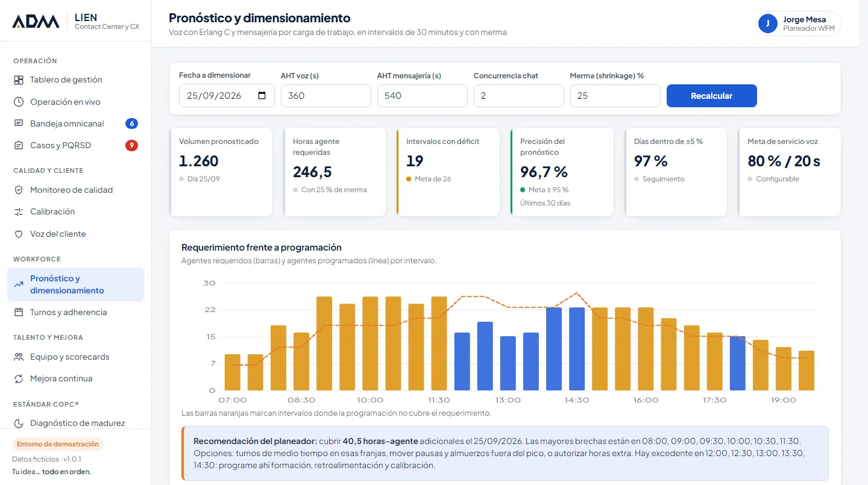Click the Calibración sliders icon
Viewport: 868px width, 485px height.
click(19, 211)
